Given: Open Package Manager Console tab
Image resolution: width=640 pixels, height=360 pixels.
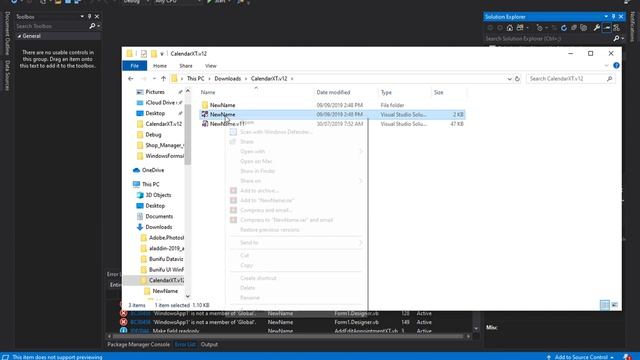Looking at the screenshot, I should [x=138, y=344].
